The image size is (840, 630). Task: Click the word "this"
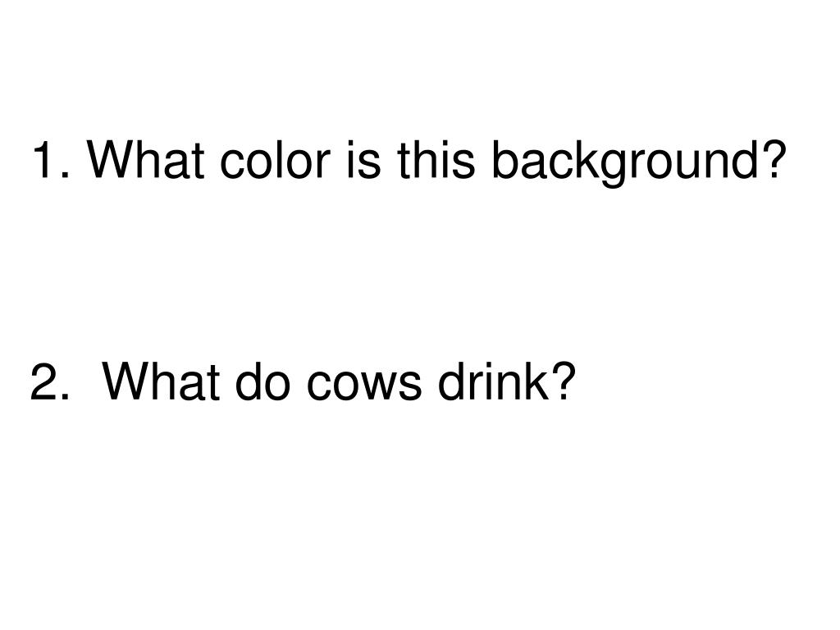[x=436, y=159]
